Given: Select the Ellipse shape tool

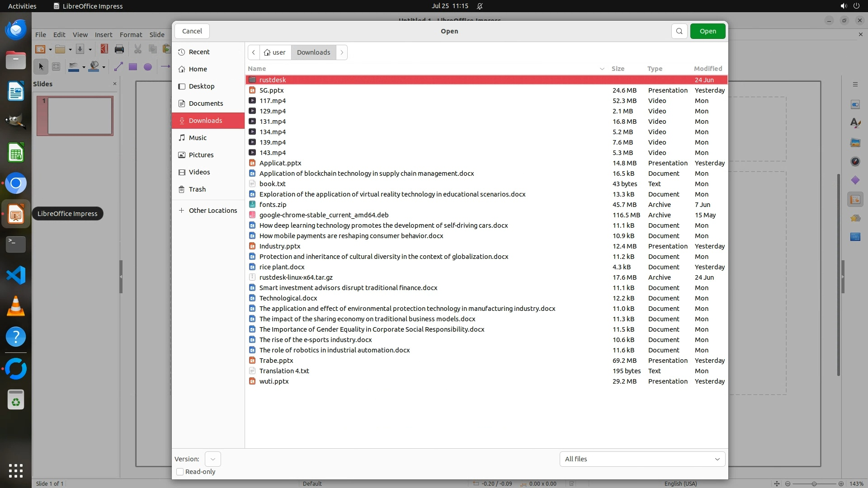Looking at the screenshot, I should [x=148, y=67].
